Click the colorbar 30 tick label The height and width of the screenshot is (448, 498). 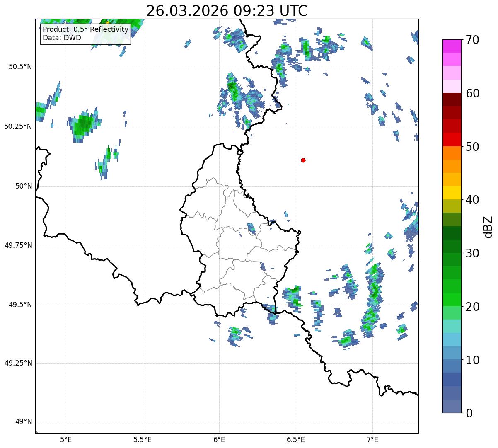[473, 253]
